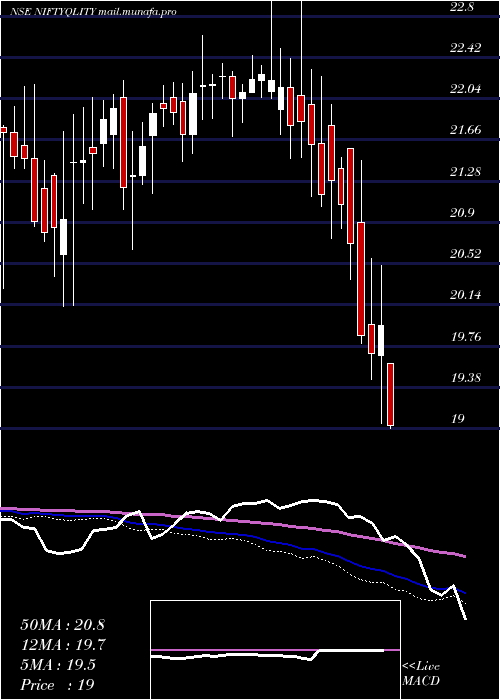Click the 20.9 price axis label
Image resolution: width=500 pixels, height=700 pixels.
coord(462,212)
